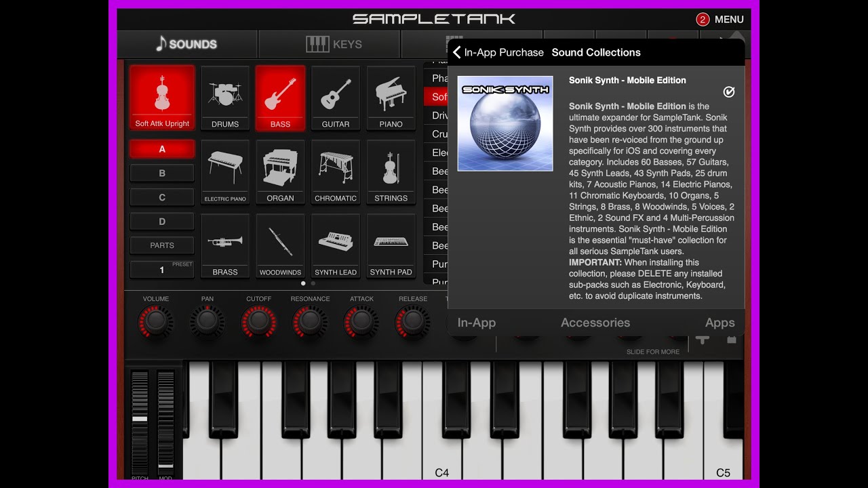
Task: Open the WOODWINDS category
Action: pos(280,246)
